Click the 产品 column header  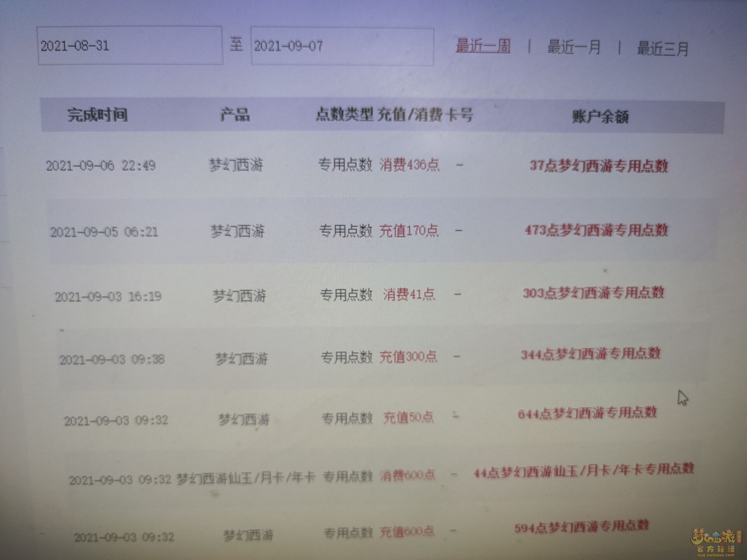(235, 115)
